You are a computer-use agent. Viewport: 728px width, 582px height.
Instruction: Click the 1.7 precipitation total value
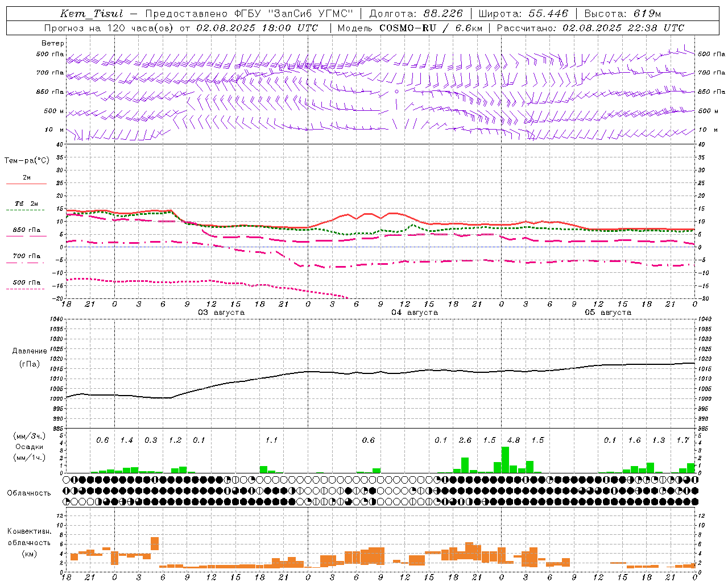click(683, 440)
